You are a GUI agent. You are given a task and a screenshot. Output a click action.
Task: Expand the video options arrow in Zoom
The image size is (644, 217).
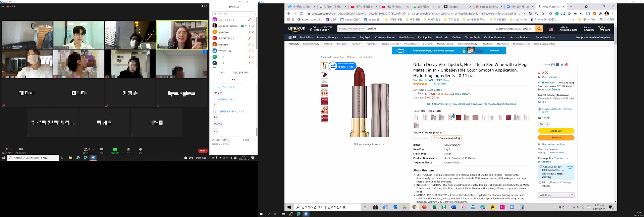[26, 149]
